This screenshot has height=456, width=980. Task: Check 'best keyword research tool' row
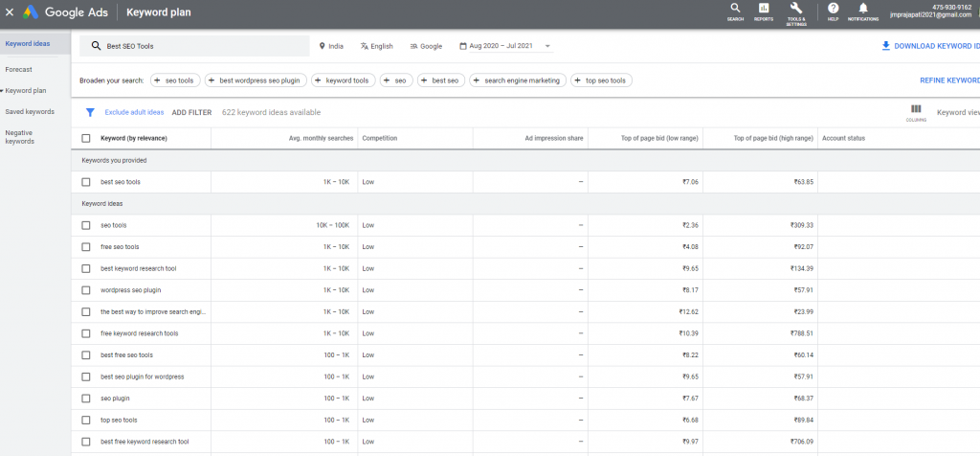(x=85, y=268)
